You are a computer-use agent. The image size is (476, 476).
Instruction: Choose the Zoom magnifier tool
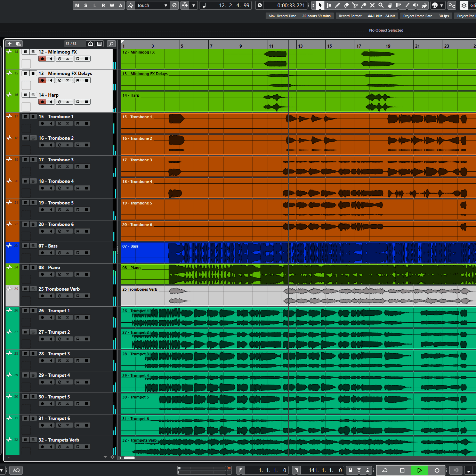381,5
